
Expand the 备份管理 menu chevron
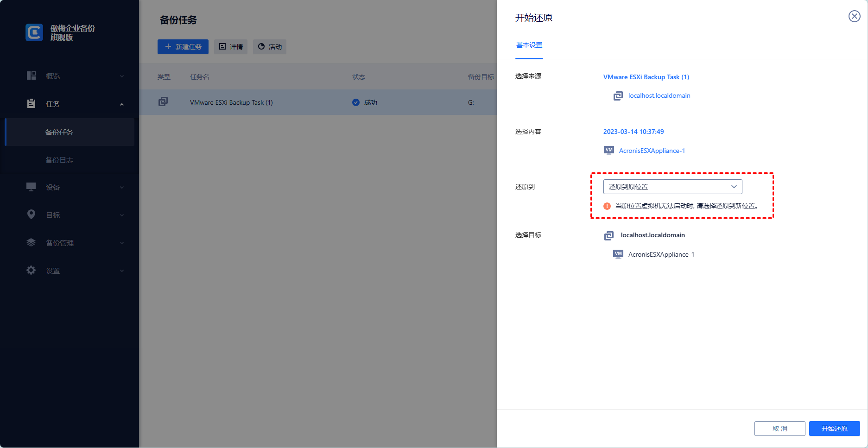122,243
